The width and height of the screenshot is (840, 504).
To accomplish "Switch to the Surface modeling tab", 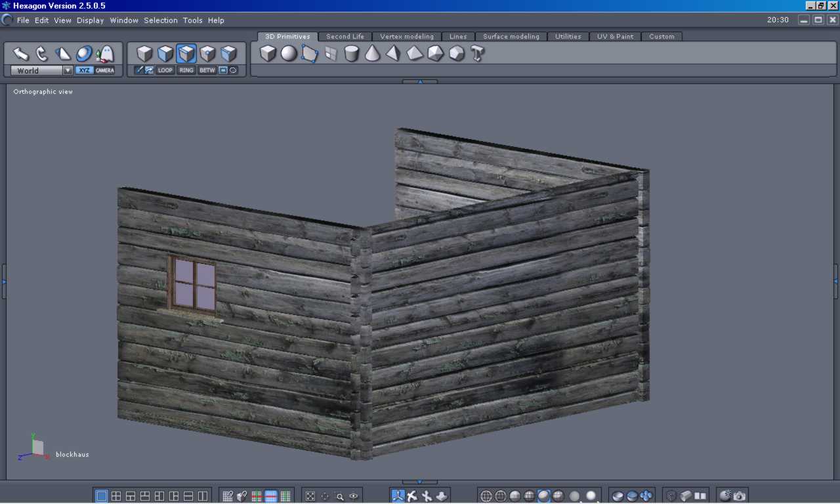I will pyautogui.click(x=511, y=37).
